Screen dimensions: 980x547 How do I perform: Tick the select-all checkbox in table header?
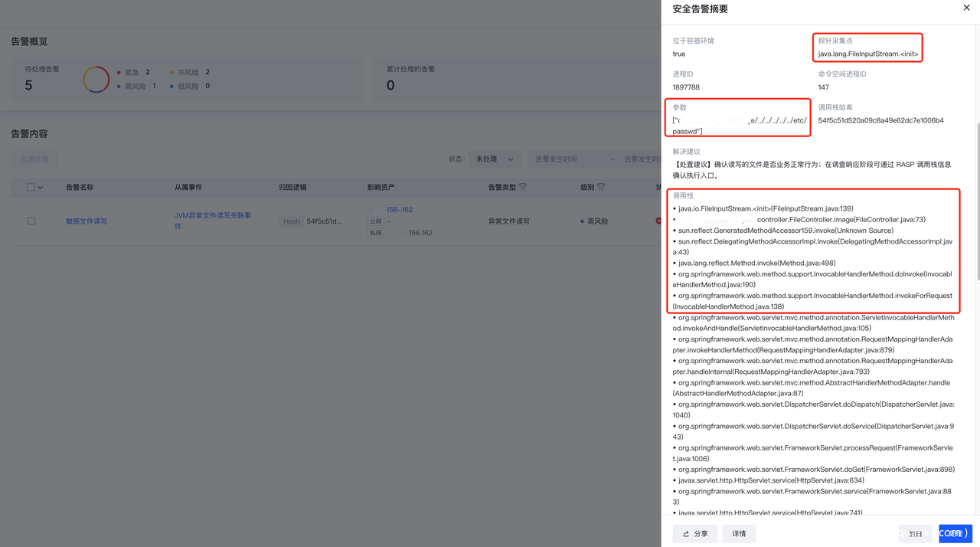[31, 187]
